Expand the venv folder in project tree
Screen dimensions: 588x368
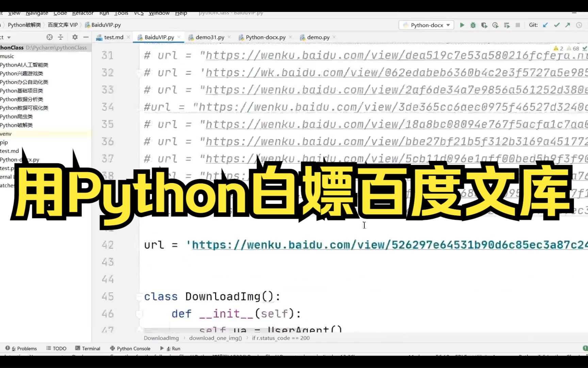6,134
